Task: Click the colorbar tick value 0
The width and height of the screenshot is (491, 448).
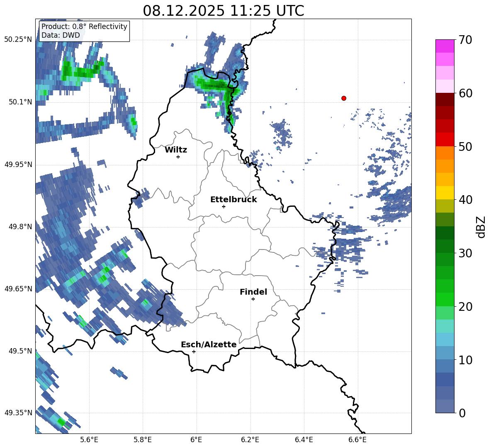Action: click(x=462, y=413)
